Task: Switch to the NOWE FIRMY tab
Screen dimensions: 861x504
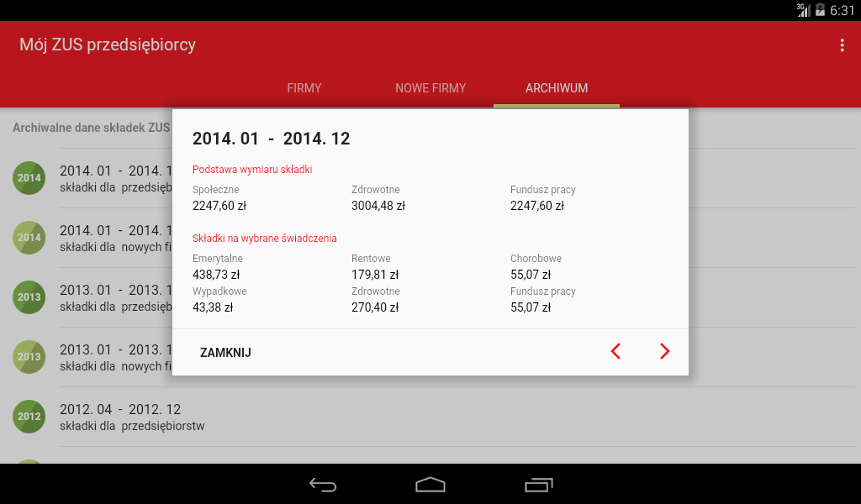Action: tap(430, 88)
